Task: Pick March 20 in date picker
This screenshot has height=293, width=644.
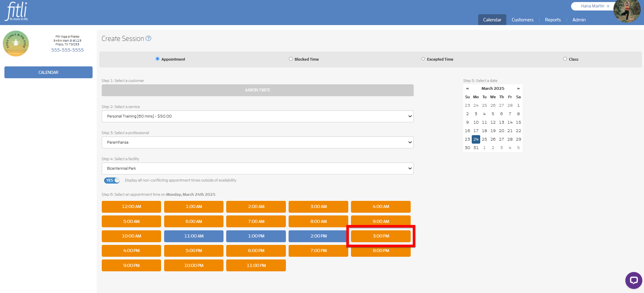Action: tap(501, 131)
